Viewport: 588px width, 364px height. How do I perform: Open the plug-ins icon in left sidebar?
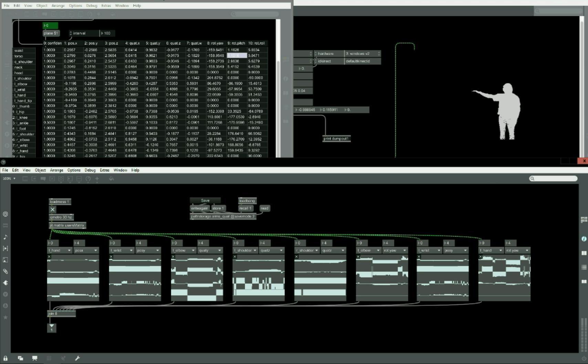[x=6, y=283]
